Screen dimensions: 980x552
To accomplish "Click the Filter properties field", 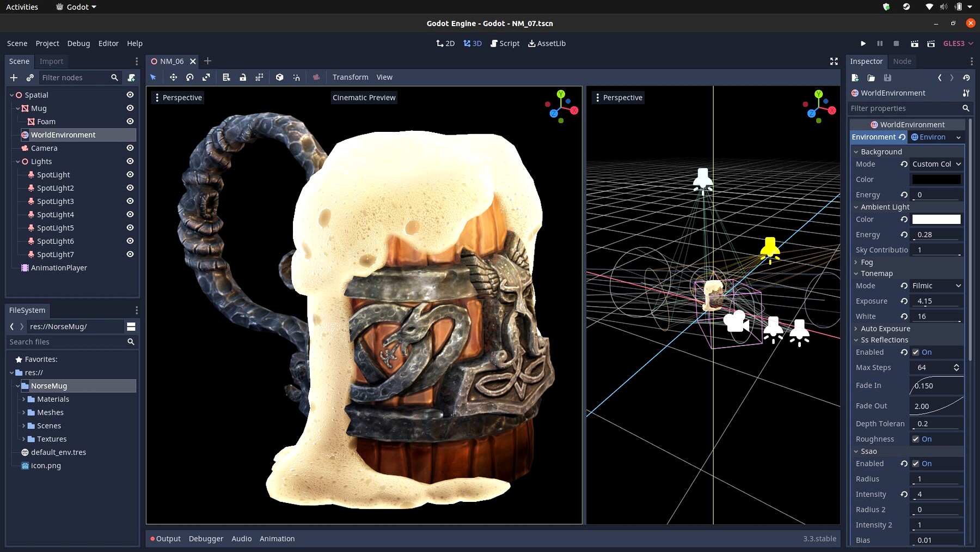I will (x=910, y=108).
